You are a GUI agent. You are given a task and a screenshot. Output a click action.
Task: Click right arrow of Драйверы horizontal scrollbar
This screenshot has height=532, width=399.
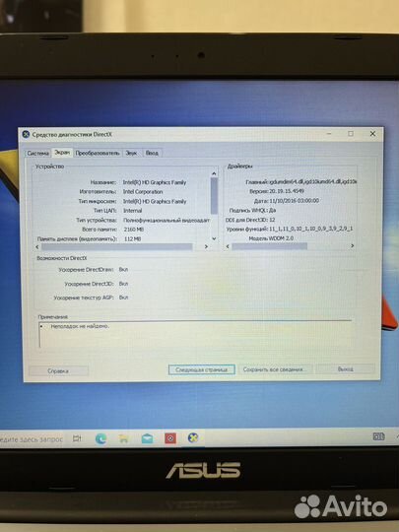tap(352, 245)
